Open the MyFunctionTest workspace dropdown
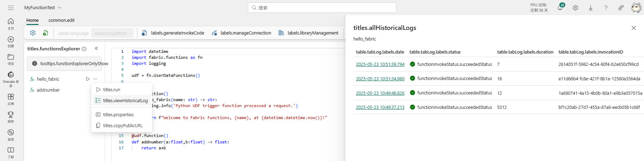 [x=43, y=7]
